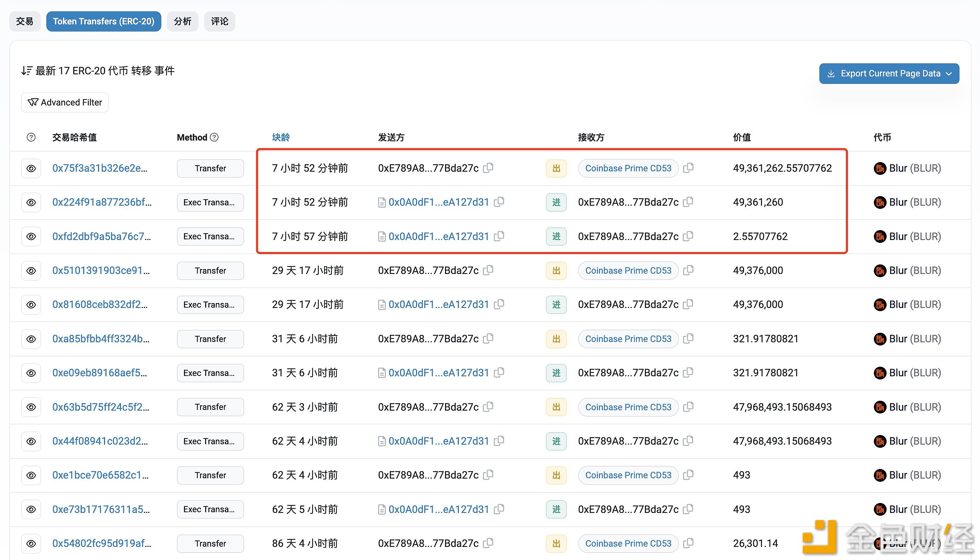Toggle eye preview for 0x75f3a31b326e2e row
The image size is (980, 560).
pyautogui.click(x=31, y=168)
